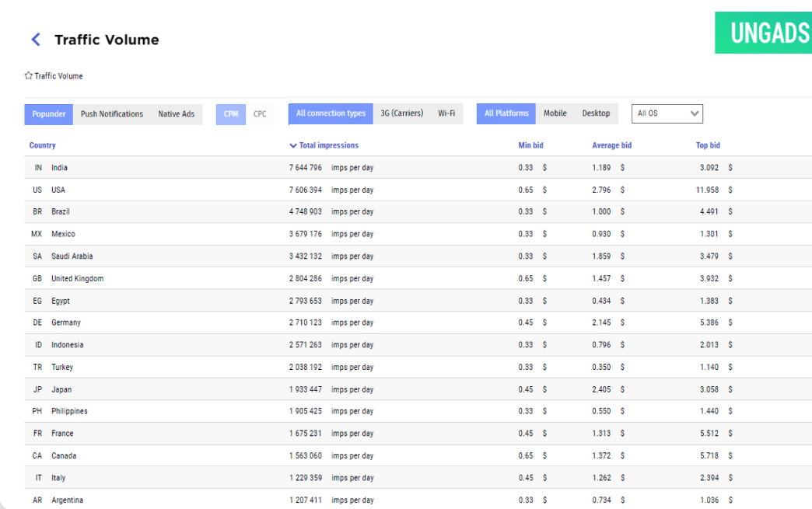This screenshot has width=812, height=509.
Task: Click the star icon next to Traffic Volume
Action: (x=29, y=76)
